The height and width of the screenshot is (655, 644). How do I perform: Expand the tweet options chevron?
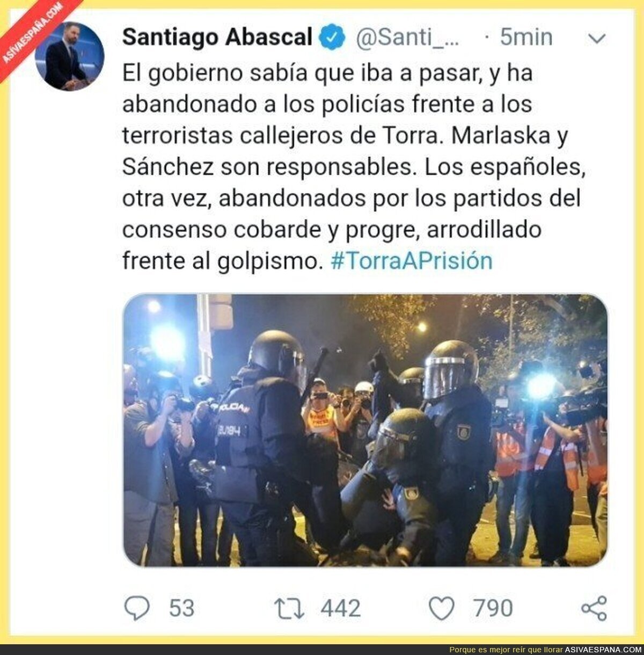tap(597, 39)
